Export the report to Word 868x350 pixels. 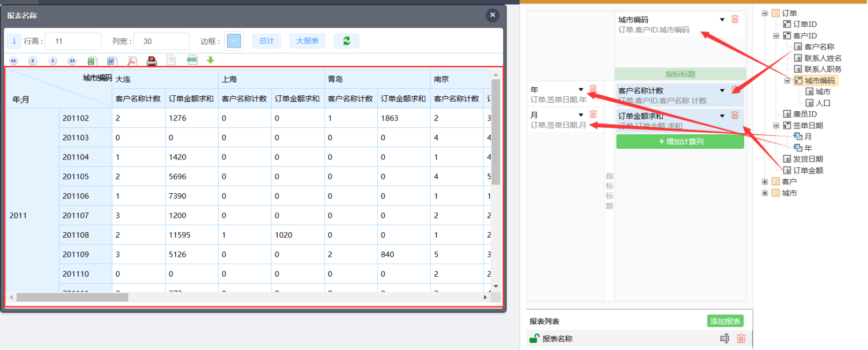coord(111,61)
